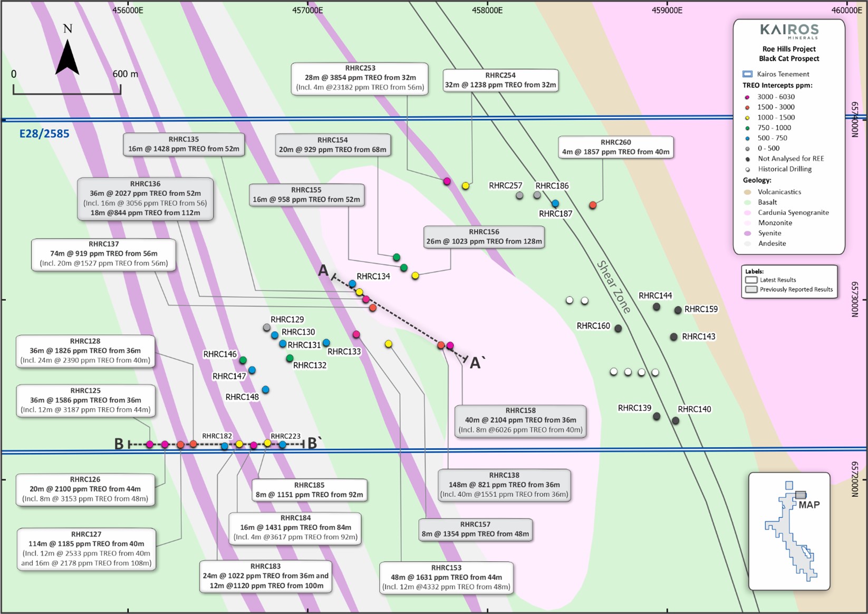
Task: Open the RHRC136 result box
Action: point(145,198)
